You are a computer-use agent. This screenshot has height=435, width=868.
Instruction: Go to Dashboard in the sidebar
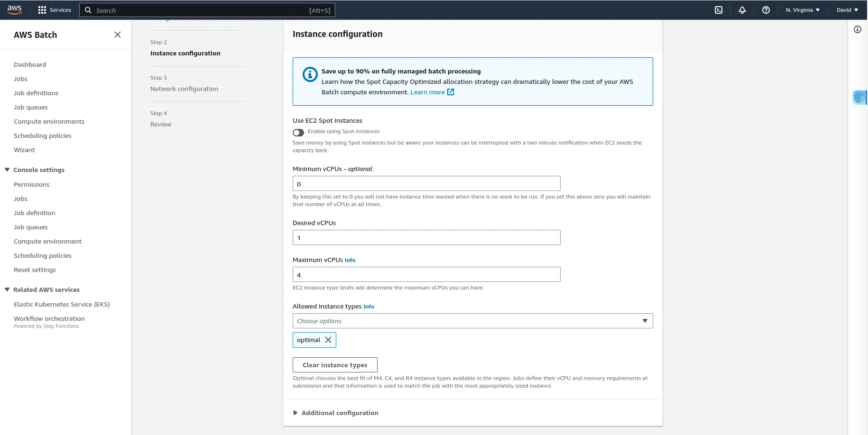[30, 64]
